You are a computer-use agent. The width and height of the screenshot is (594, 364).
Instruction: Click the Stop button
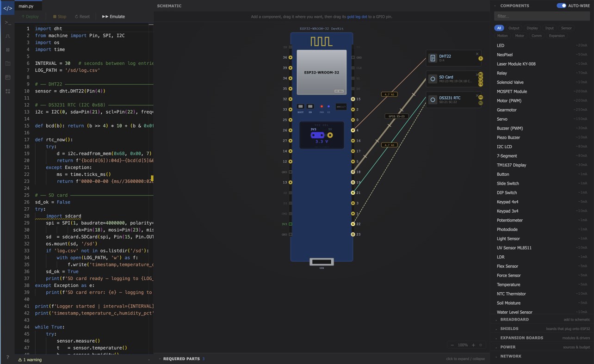pos(60,16)
